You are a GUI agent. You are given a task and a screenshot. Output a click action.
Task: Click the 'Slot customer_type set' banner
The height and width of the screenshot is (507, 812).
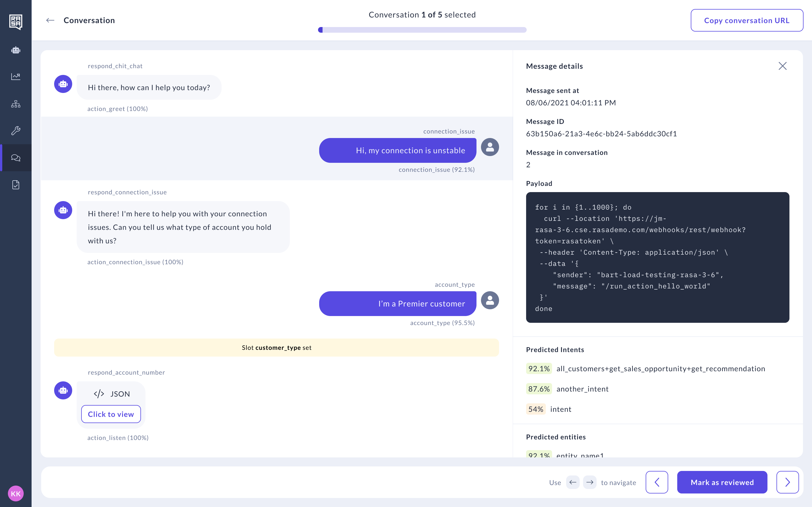277,347
